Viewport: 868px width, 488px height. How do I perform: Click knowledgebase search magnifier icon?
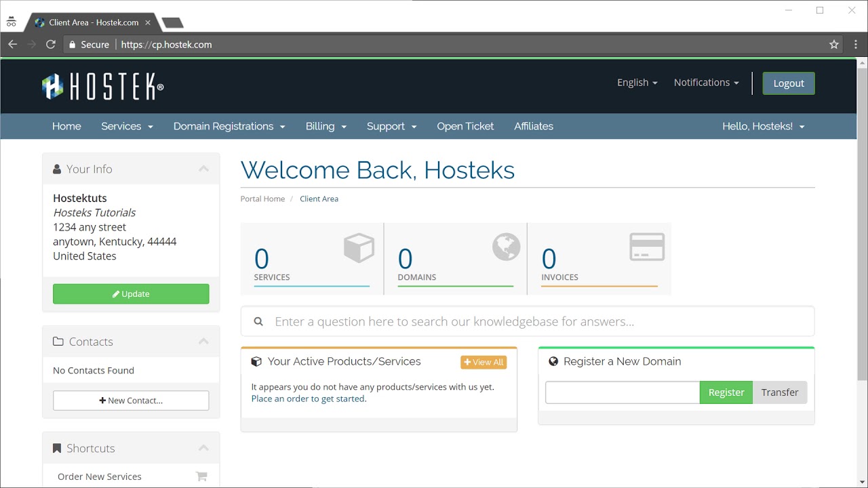[x=258, y=322]
